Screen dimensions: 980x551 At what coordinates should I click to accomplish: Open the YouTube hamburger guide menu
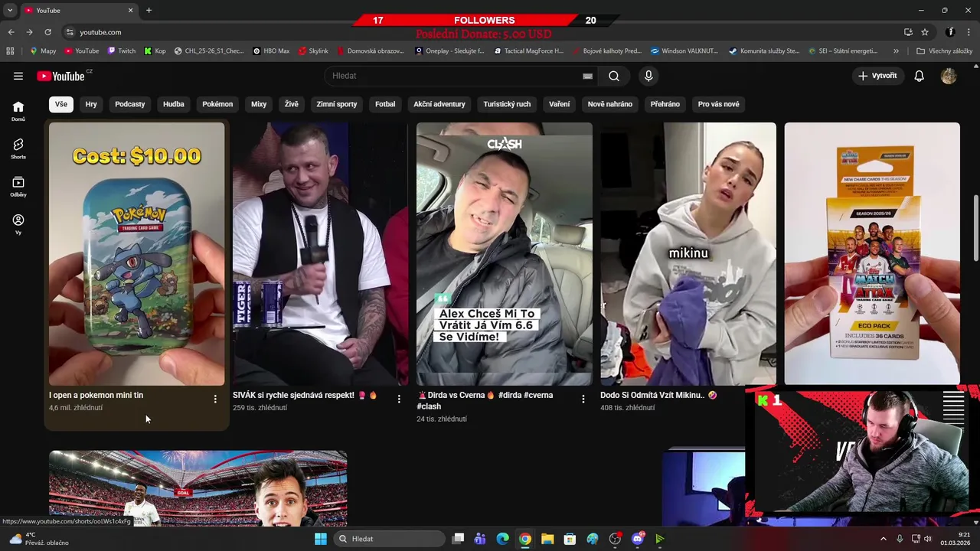pyautogui.click(x=18, y=76)
